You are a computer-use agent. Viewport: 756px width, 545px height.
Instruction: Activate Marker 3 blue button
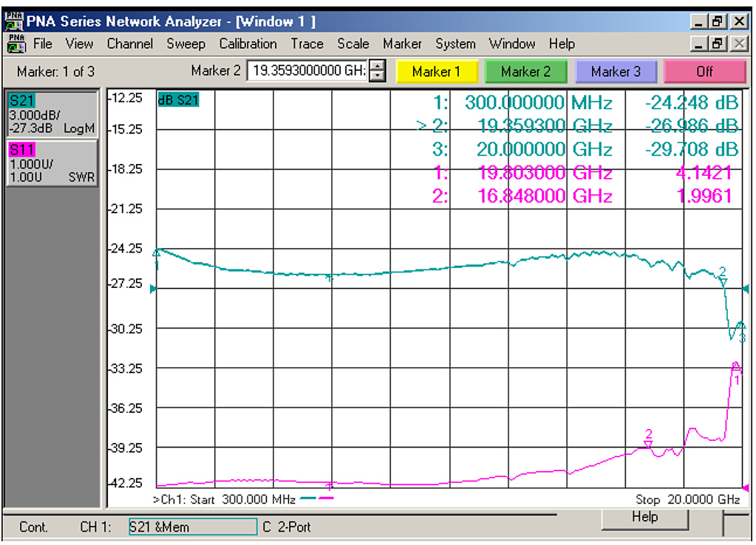(x=615, y=72)
